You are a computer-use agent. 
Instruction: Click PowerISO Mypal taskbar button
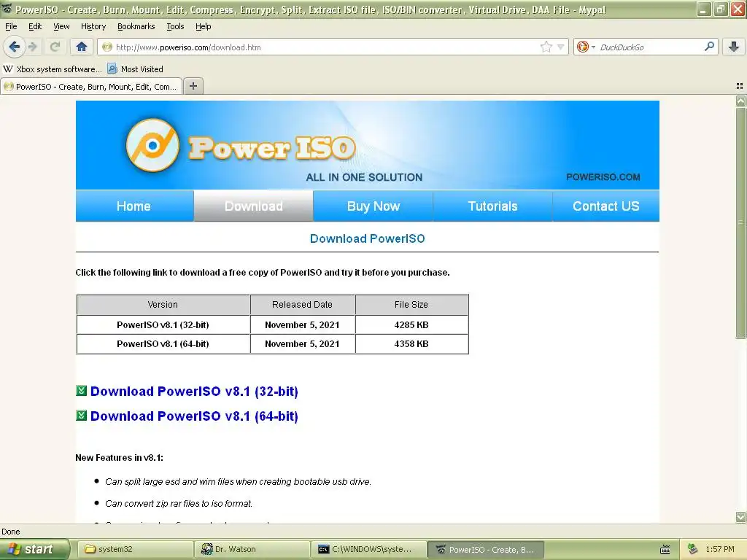(x=486, y=550)
